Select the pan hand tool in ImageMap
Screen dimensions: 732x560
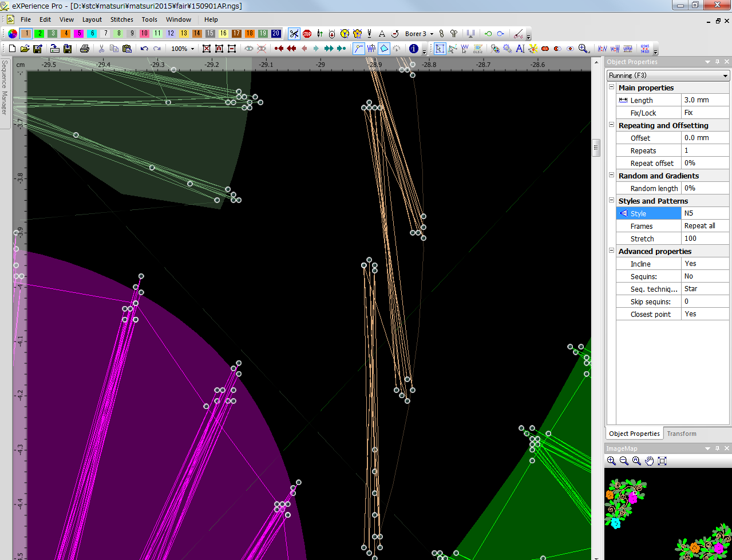click(650, 460)
